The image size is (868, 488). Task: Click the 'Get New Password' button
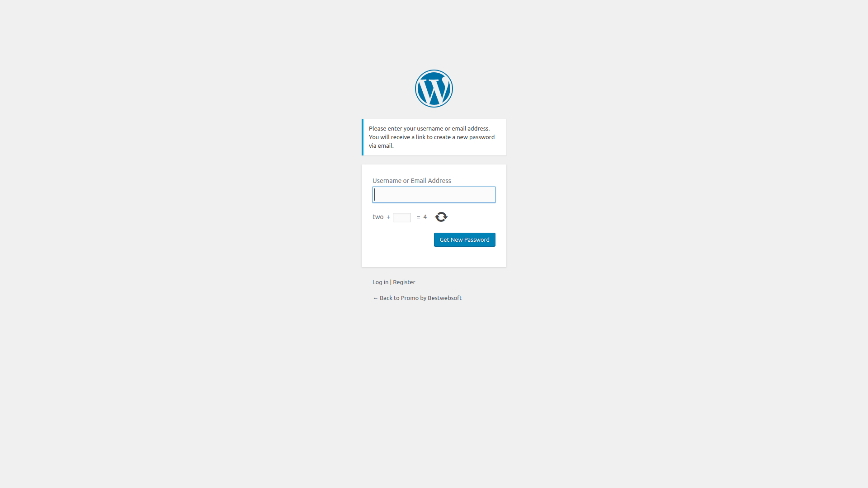coord(464,239)
